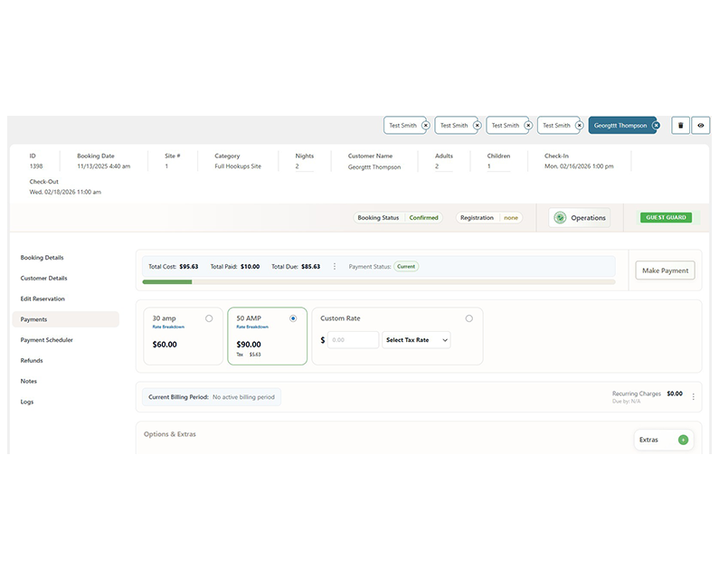Open three-dot menu beside Recurring Charges
719x588 pixels.
coord(694,396)
